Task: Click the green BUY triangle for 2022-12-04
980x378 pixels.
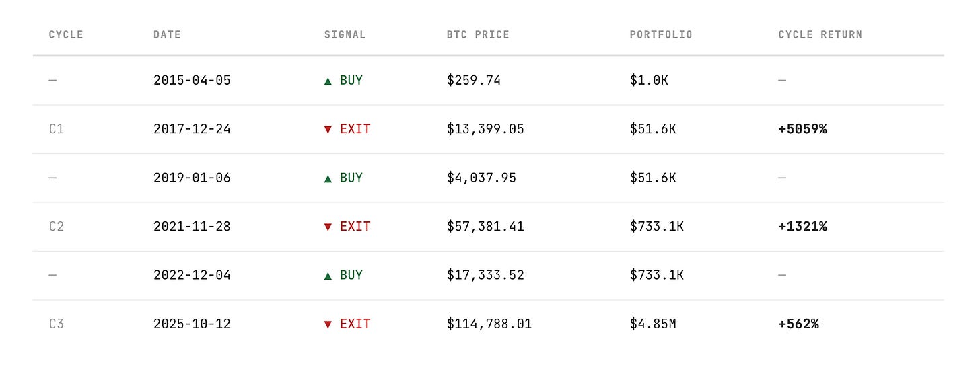Action: [328, 276]
